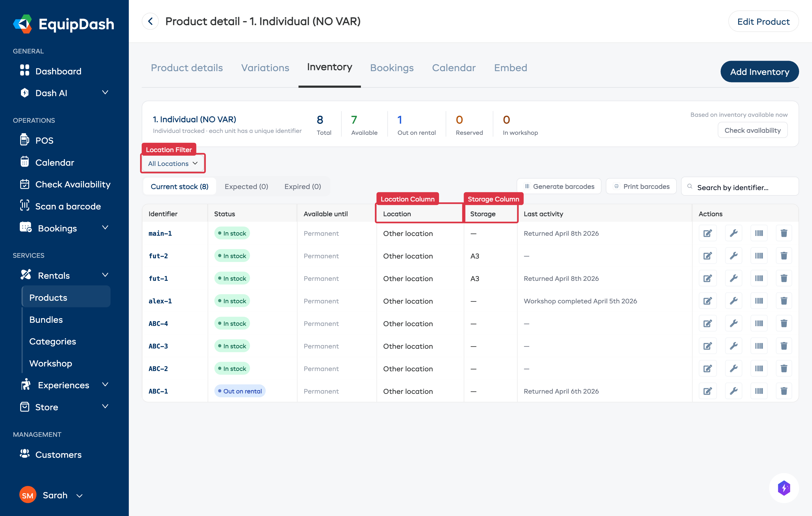The width and height of the screenshot is (812, 516).
Task: Switch to the Embed tab
Action: [x=511, y=68]
